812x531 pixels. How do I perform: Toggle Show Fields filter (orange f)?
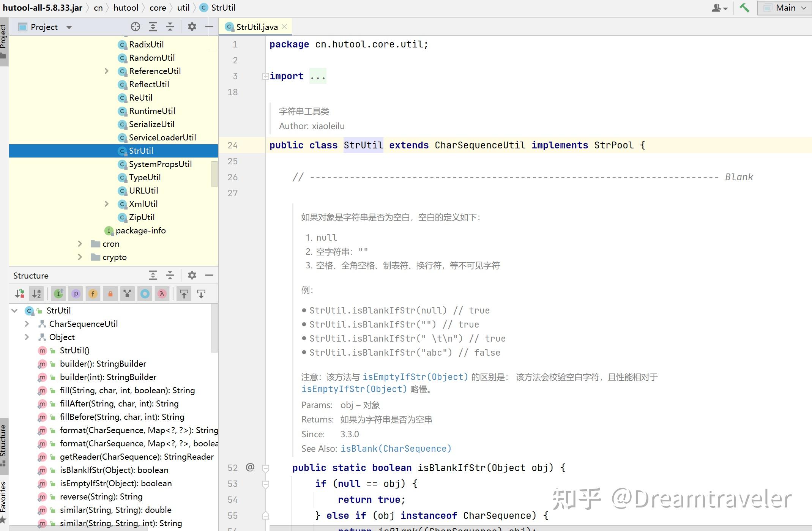pyautogui.click(x=93, y=294)
